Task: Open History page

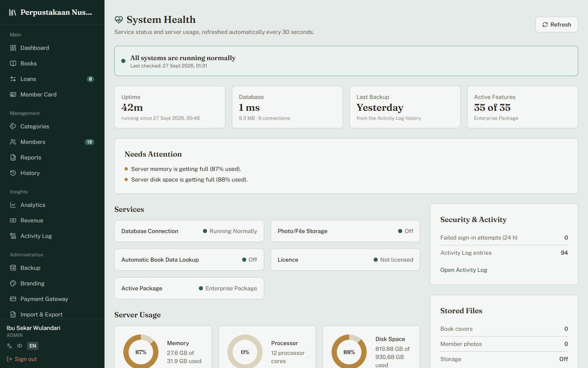Action: click(52, 173)
